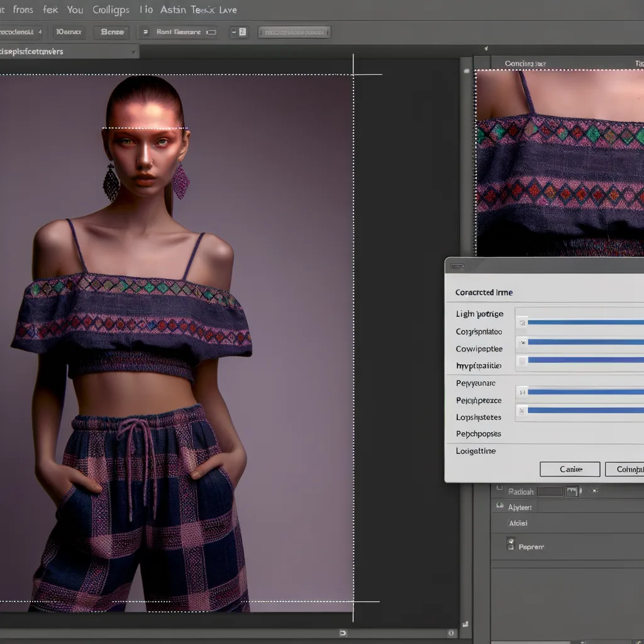Image resolution: width=644 pixels, height=644 pixels.
Task: Click the Canie button in dialog
Action: pyautogui.click(x=570, y=469)
